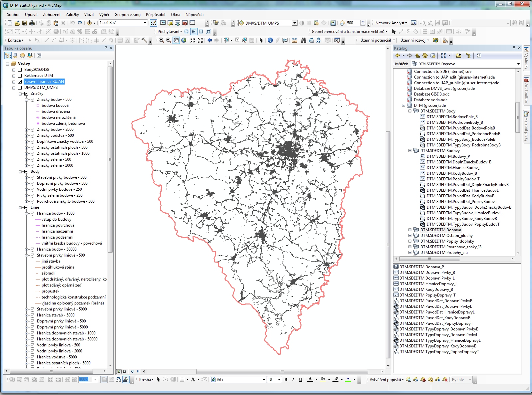This screenshot has height=395, width=532.
Task: Activate the Pan hand tool
Action: pyautogui.click(x=176, y=40)
